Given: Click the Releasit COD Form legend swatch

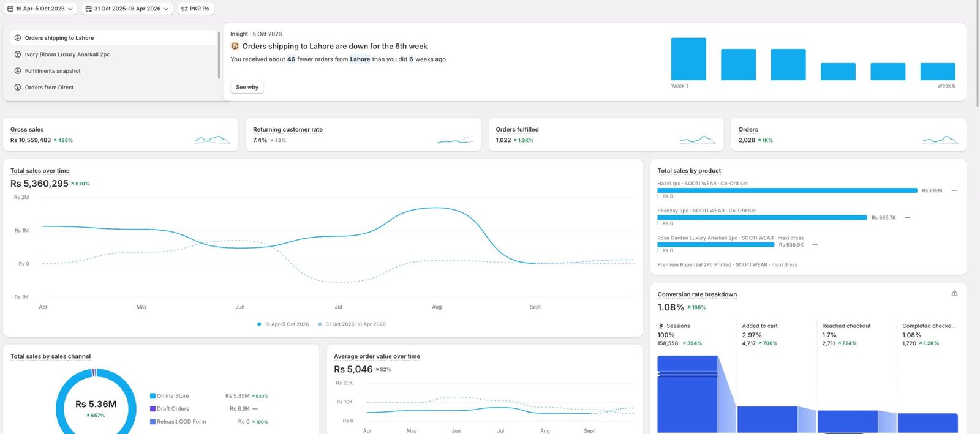Looking at the screenshot, I should point(153,422).
